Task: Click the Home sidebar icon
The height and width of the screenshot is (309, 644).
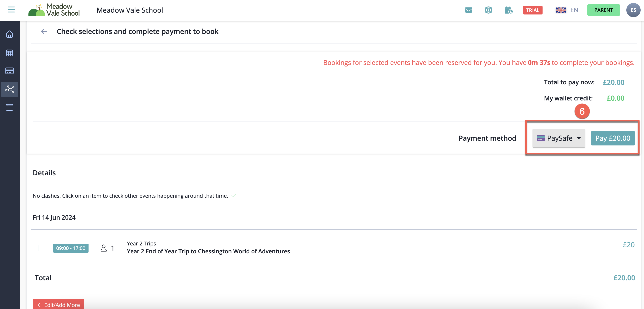Action: (x=10, y=34)
